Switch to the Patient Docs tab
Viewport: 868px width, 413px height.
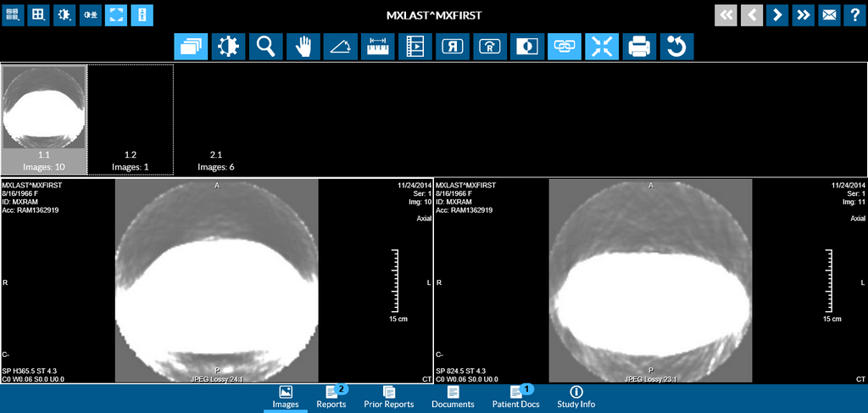click(x=517, y=397)
